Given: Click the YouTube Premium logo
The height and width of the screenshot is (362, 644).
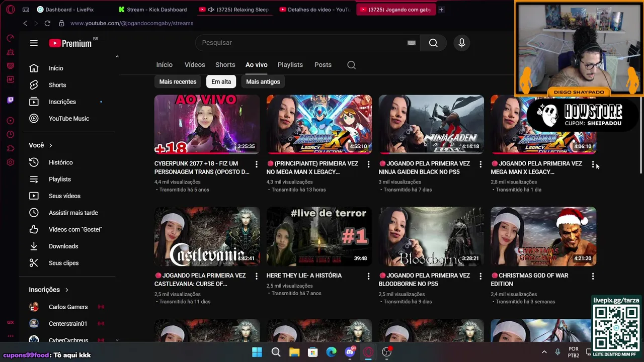Looking at the screenshot, I should [x=70, y=43].
